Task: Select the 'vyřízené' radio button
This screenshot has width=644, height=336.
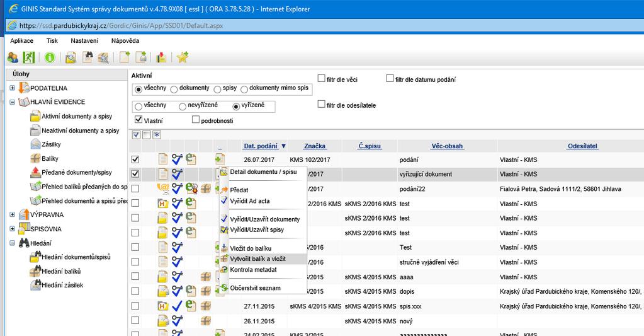Action: point(235,107)
